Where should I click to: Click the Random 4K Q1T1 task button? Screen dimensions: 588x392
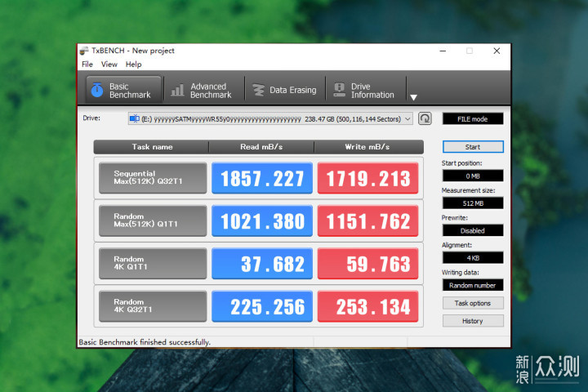coord(153,263)
